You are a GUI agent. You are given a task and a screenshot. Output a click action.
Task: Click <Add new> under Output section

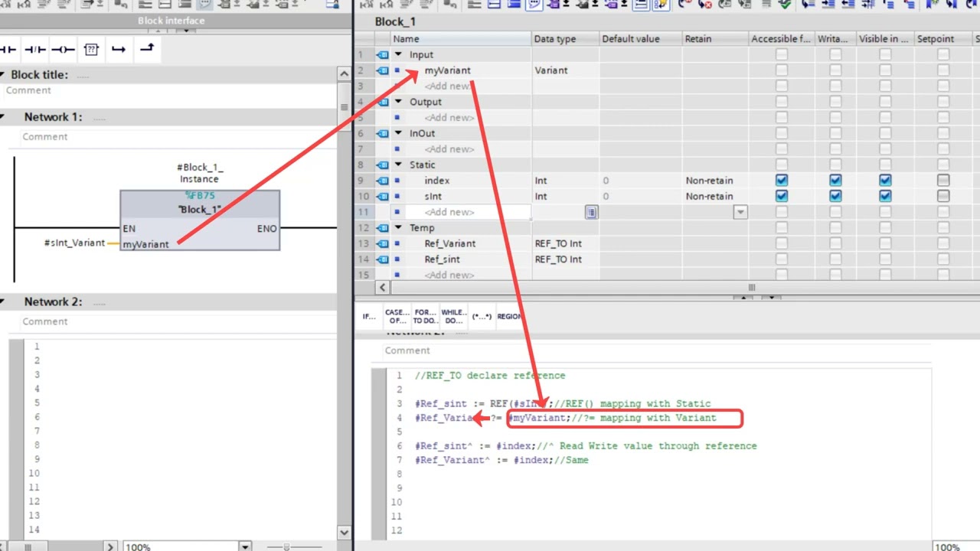[449, 118]
